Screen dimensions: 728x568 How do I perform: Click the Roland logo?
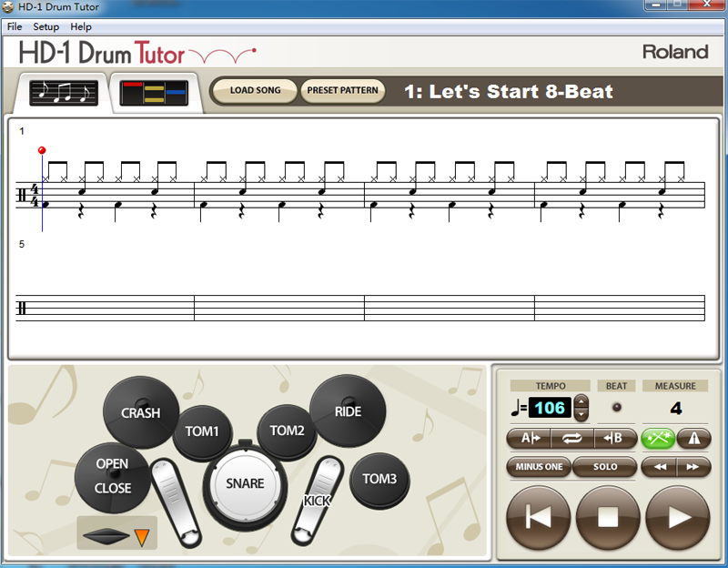pos(675,52)
